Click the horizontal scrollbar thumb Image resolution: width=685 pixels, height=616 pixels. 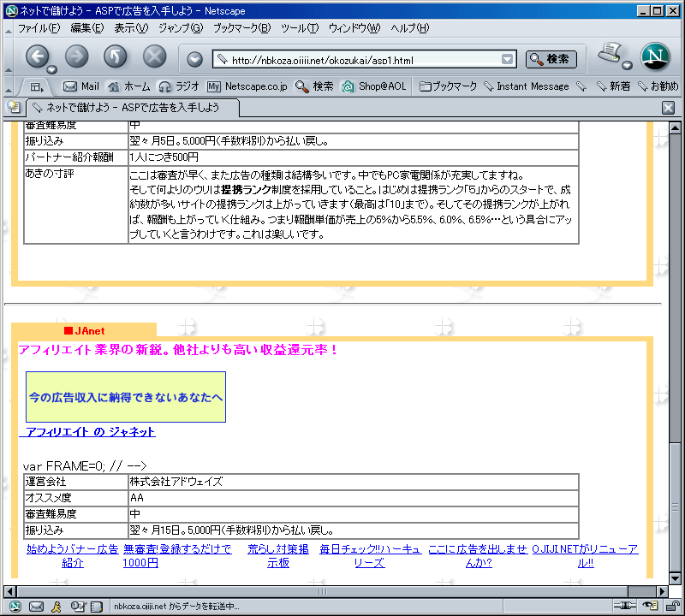[323, 591]
